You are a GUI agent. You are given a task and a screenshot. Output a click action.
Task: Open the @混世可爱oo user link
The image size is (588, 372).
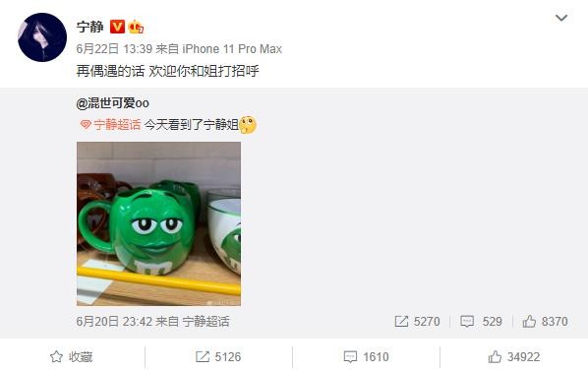112,103
